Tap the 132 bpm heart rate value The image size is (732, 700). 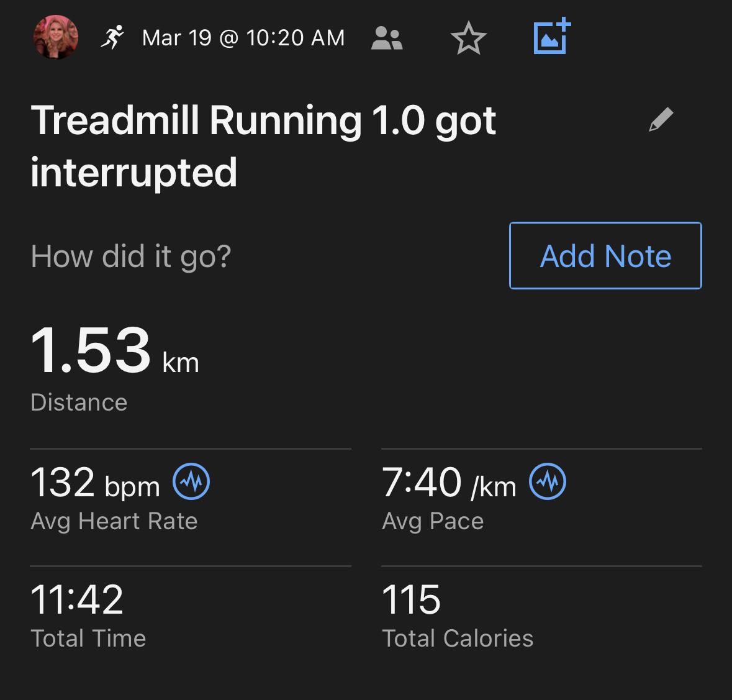[x=94, y=483]
